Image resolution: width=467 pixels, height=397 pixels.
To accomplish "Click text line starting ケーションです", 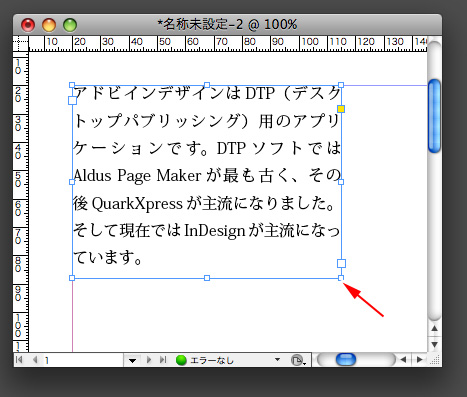I will tap(207, 148).
